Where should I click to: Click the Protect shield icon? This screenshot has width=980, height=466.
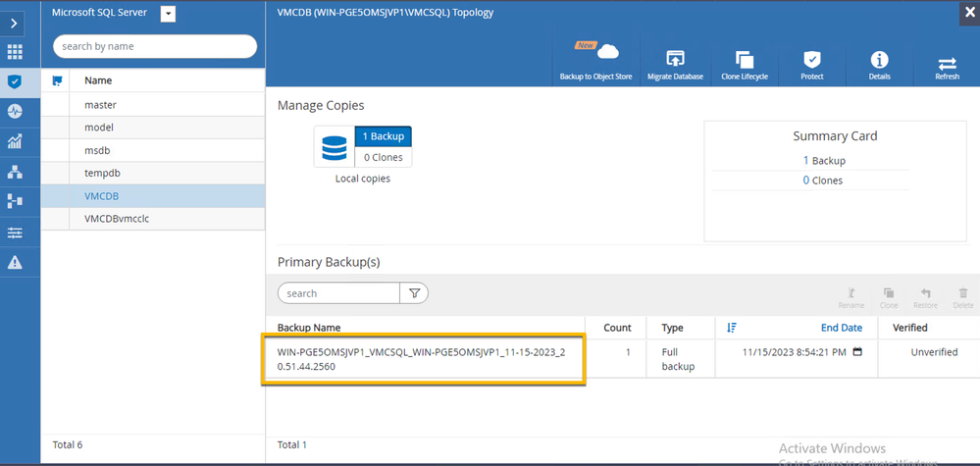[811, 62]
